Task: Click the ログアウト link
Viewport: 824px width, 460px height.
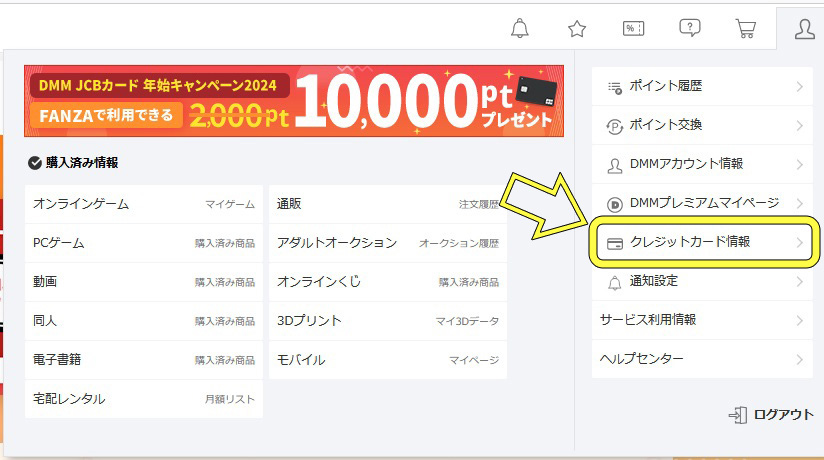Action: click(784, 415)
